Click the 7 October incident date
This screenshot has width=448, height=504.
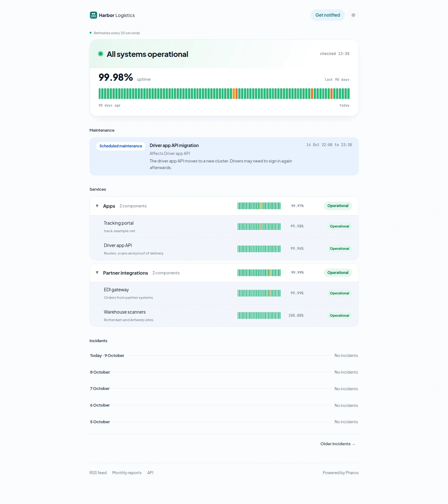click(x=100, y=389)
